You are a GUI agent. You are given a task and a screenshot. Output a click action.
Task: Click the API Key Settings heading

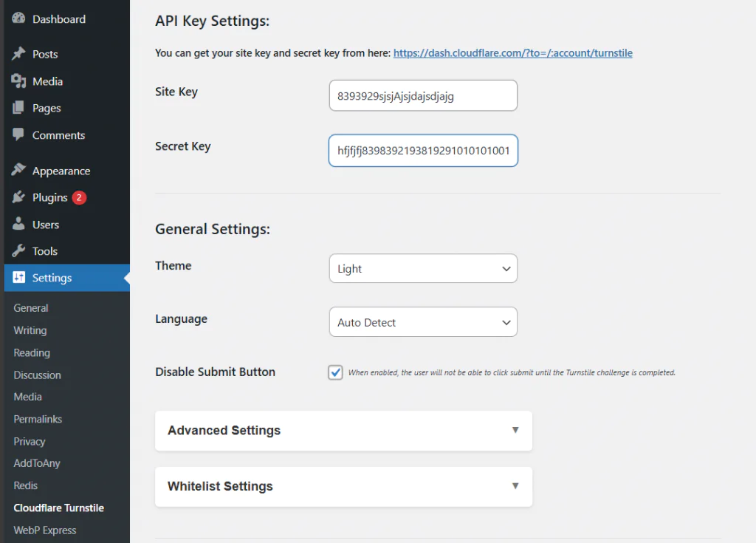(212, 21)
